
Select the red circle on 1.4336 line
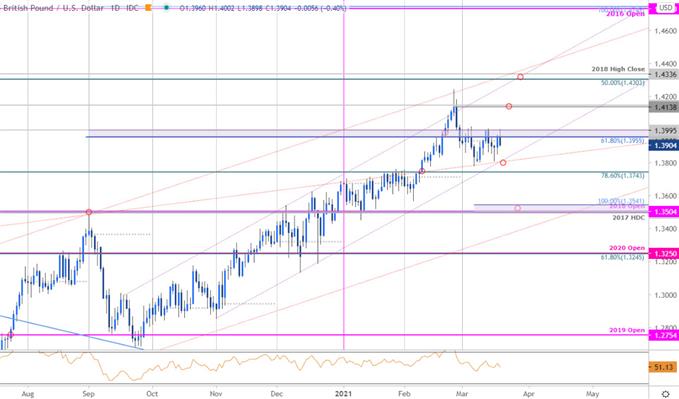520,77
